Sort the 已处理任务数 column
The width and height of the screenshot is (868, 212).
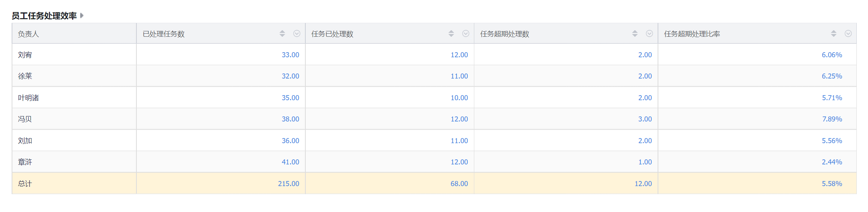pos(282,34)
